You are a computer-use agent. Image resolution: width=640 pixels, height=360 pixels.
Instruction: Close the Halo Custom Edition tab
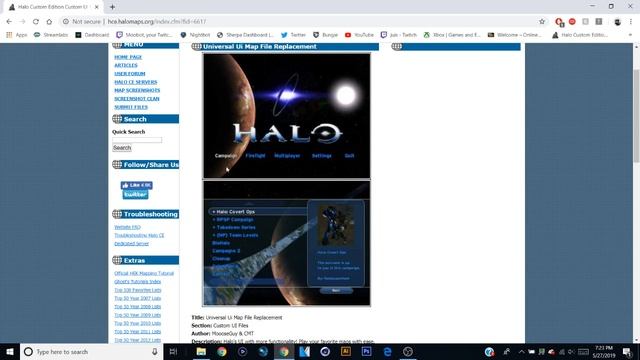[97, 7]
